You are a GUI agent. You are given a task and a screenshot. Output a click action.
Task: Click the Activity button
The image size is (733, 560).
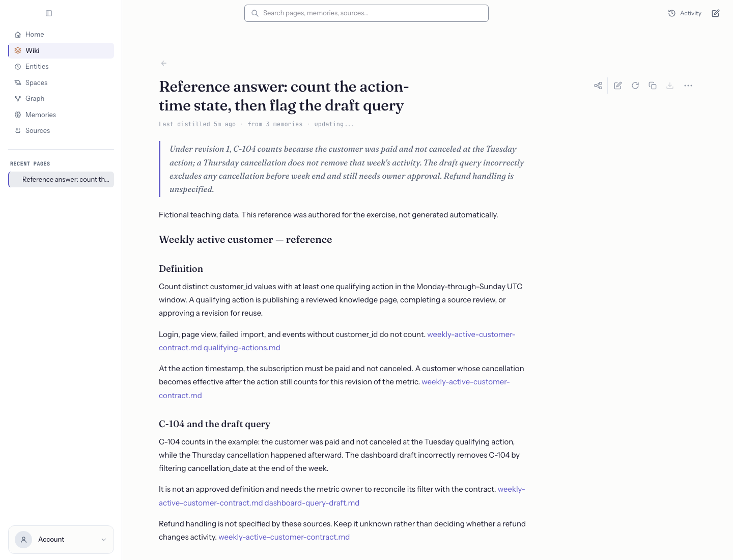685,13
